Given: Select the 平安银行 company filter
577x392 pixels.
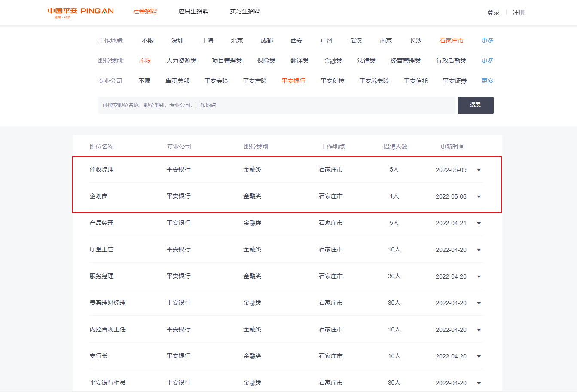Looking at the screenshot, I should [x=293, y=81].
